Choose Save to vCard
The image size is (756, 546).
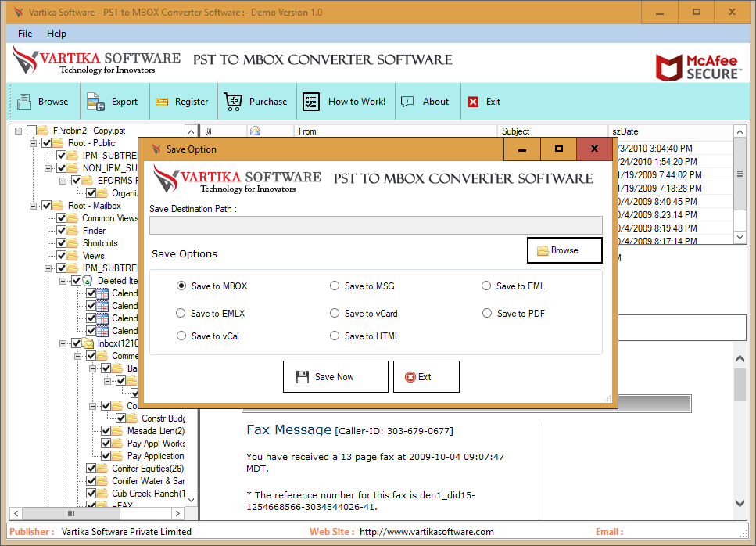click(x=334, y=313)
